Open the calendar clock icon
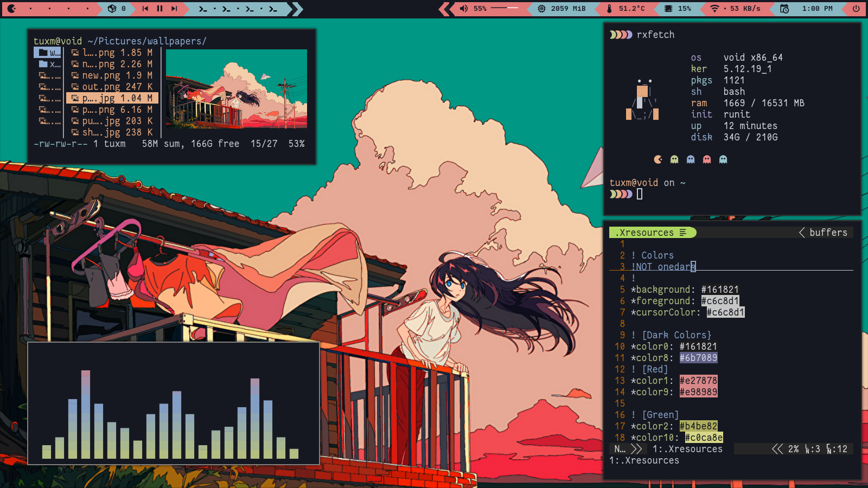The width and height of the screenshot is (868, 488). tap(784, 9)
